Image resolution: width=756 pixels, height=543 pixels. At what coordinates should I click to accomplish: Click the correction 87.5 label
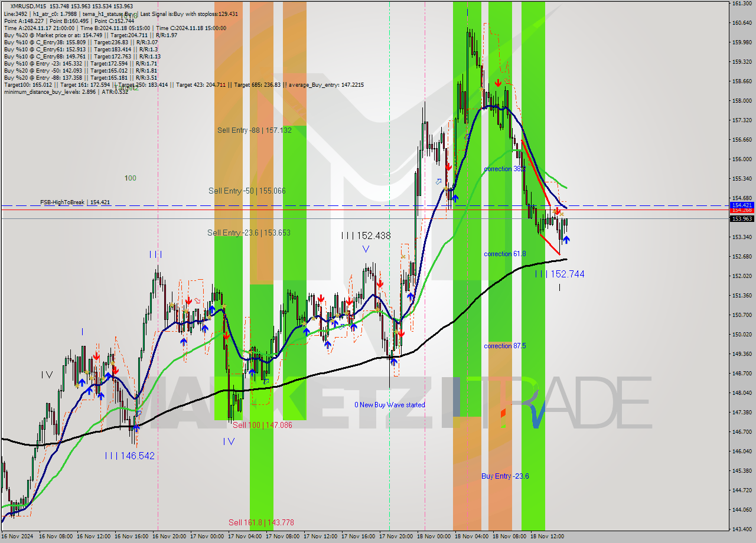[x=505, y=346]
